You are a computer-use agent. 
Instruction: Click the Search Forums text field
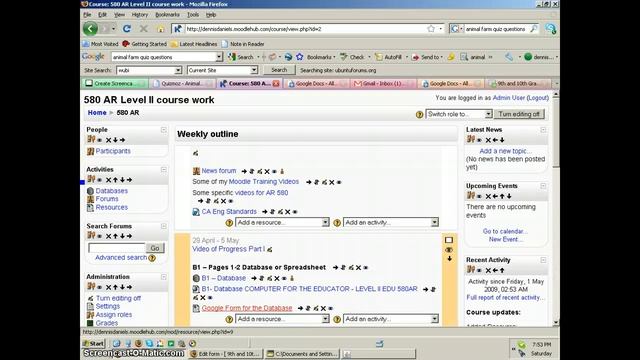tap(116, 248)
